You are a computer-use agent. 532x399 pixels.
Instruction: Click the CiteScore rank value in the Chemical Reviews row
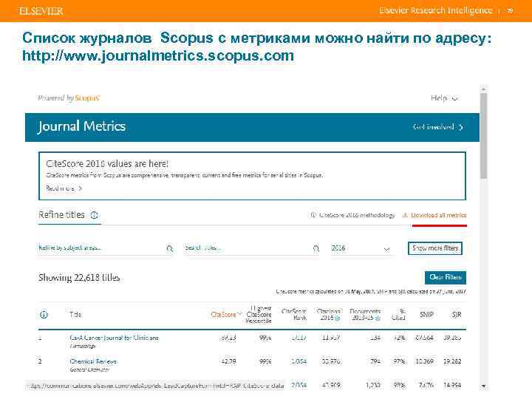299,361
